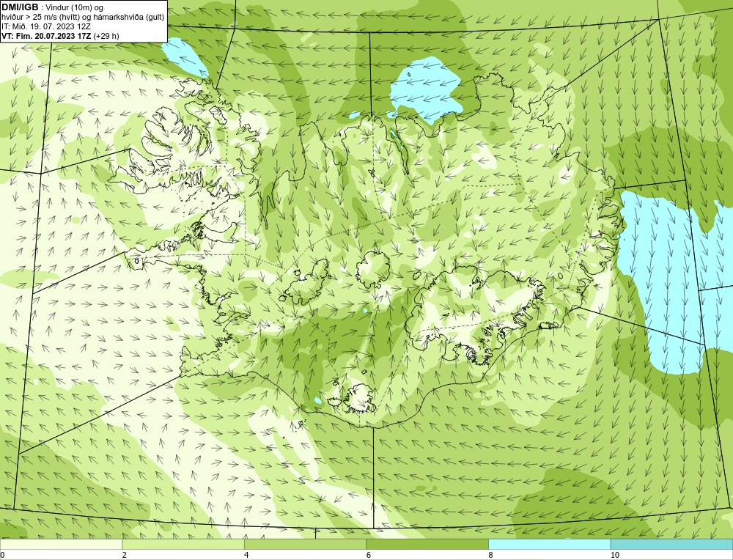Viewport: 733px width, 560px height.
Task: Click the legend label '10'
Action: tap(615, 555)
